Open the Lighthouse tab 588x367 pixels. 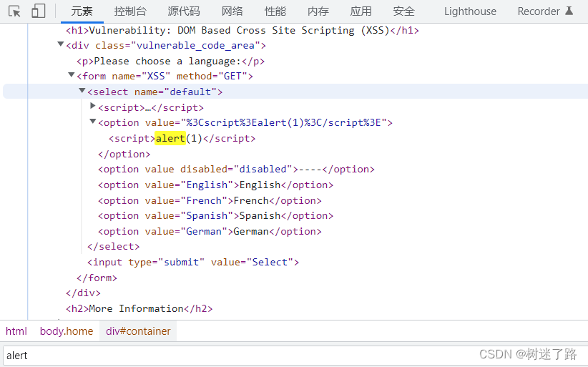470,11
